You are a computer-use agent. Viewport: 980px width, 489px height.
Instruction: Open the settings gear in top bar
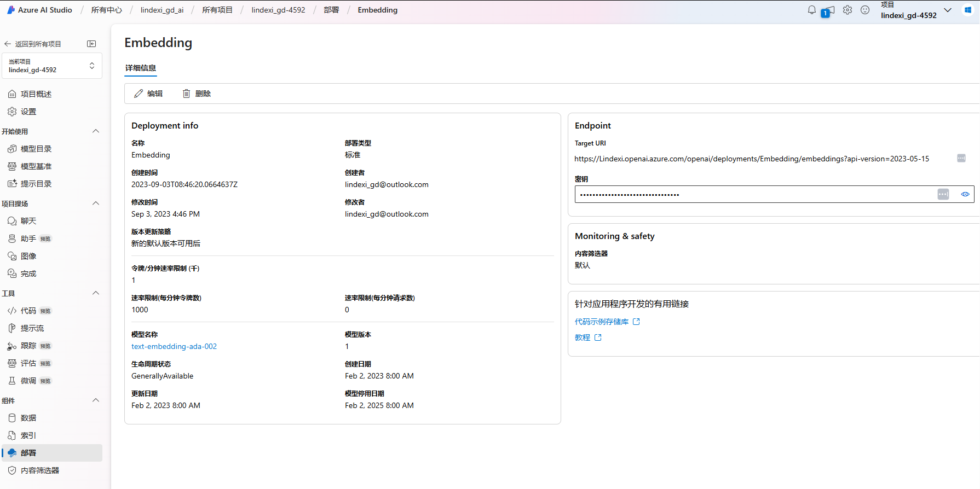click(x=848, y=10)
